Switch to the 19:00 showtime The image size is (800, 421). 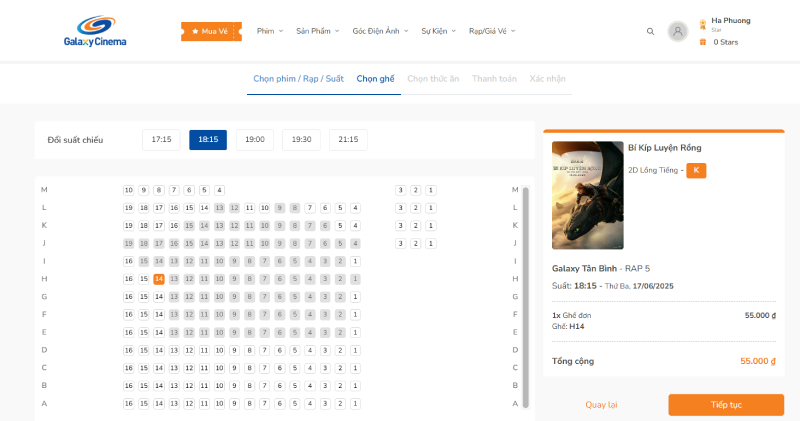(255, 139)
